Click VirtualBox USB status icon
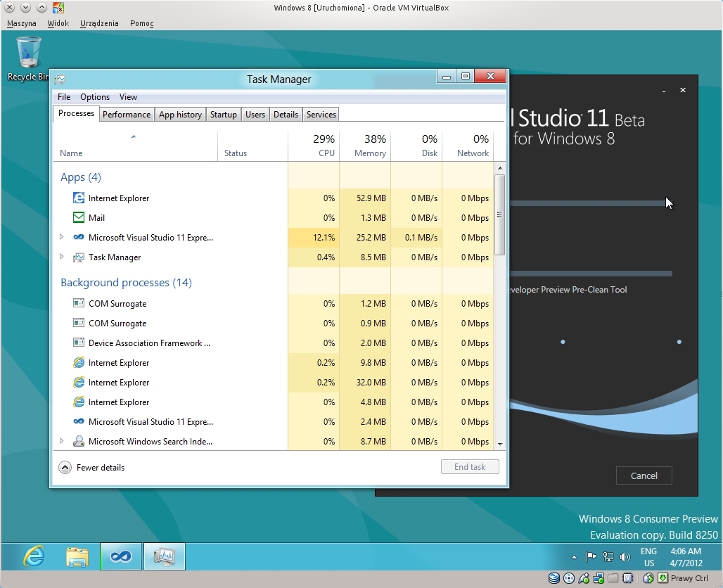Viewport: 723px width, 588px height. tap(584, 578)
